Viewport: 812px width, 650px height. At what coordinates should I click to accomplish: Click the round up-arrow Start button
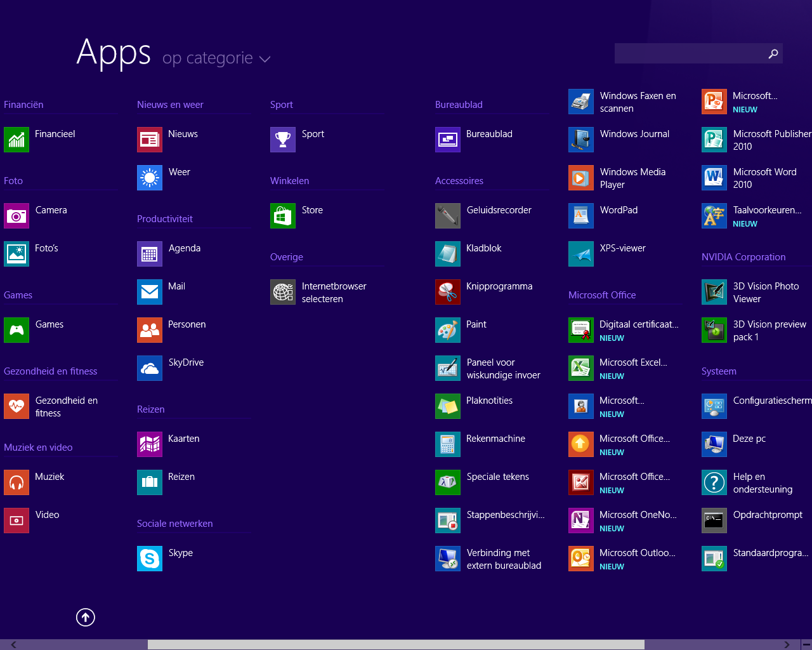point(86,617)
